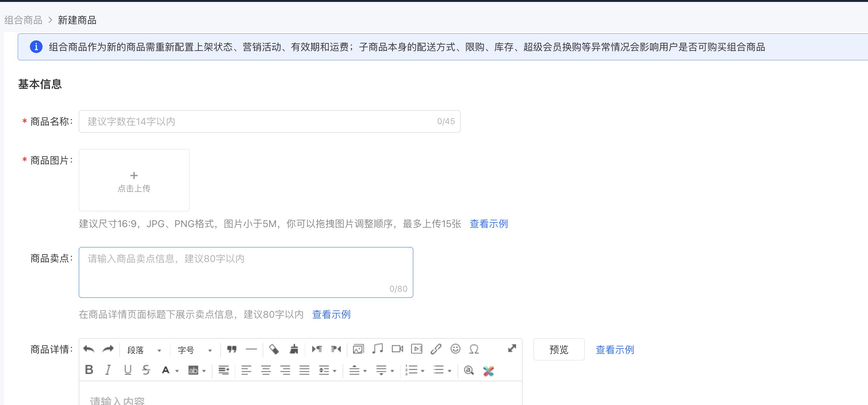Insert an image using the picture icon
Image resolution: width=868 pixels, height=405 pixels.
(x=358, y=349)
